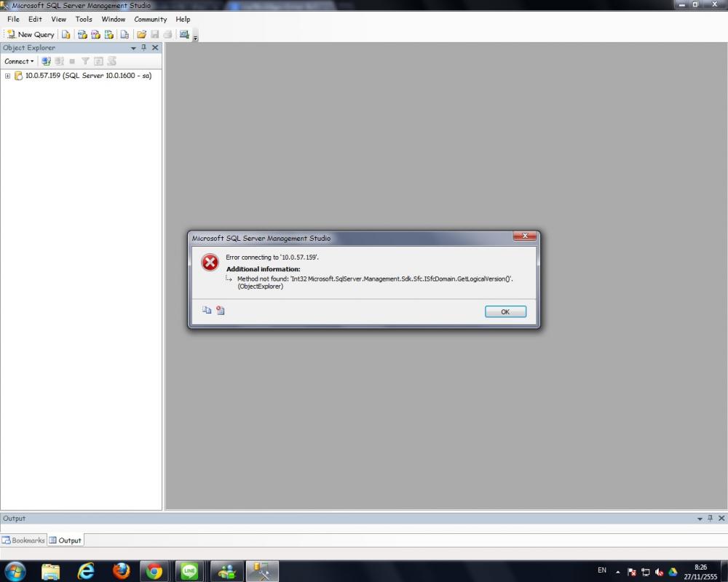Click the Database Engine Query icon

tap(66, 34)
